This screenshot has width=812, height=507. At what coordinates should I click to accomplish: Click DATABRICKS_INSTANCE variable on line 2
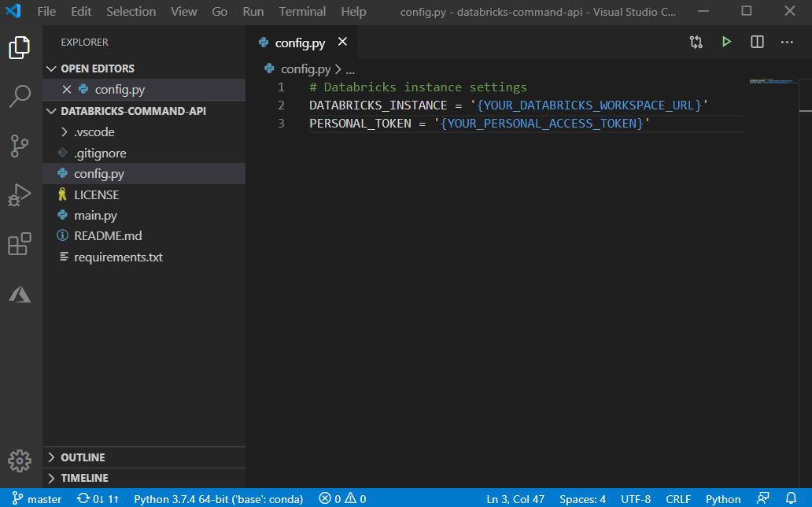point(378,105)
